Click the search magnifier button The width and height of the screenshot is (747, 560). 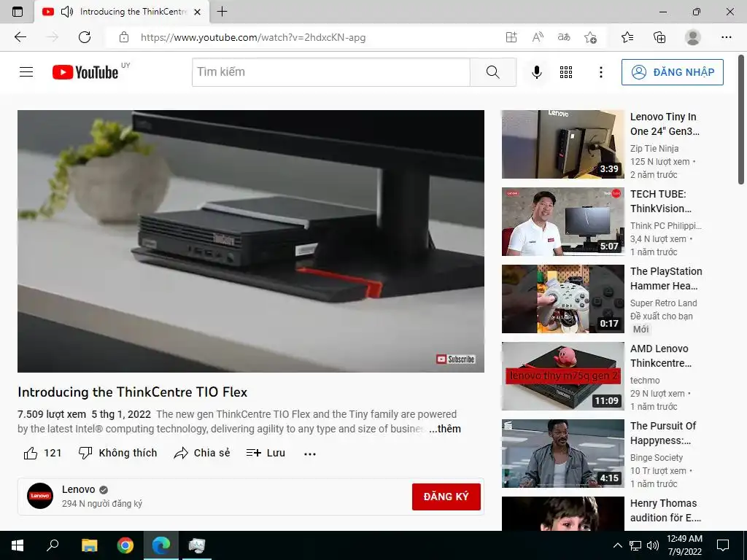[x=493, y=72]
